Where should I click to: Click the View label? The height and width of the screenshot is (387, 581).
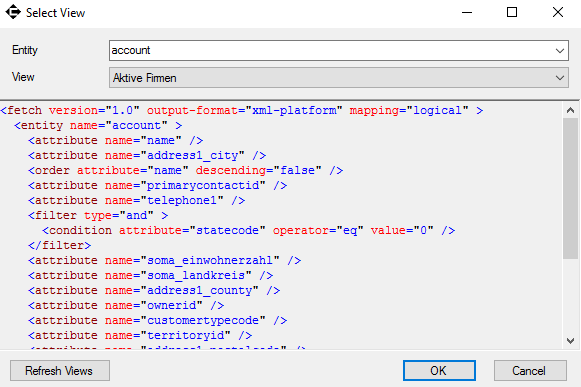23,77
